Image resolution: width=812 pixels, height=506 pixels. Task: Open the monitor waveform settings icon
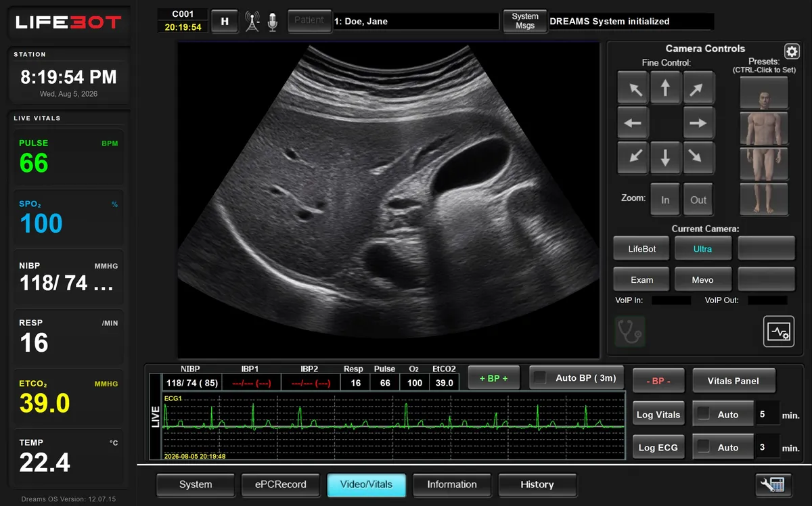778,331
